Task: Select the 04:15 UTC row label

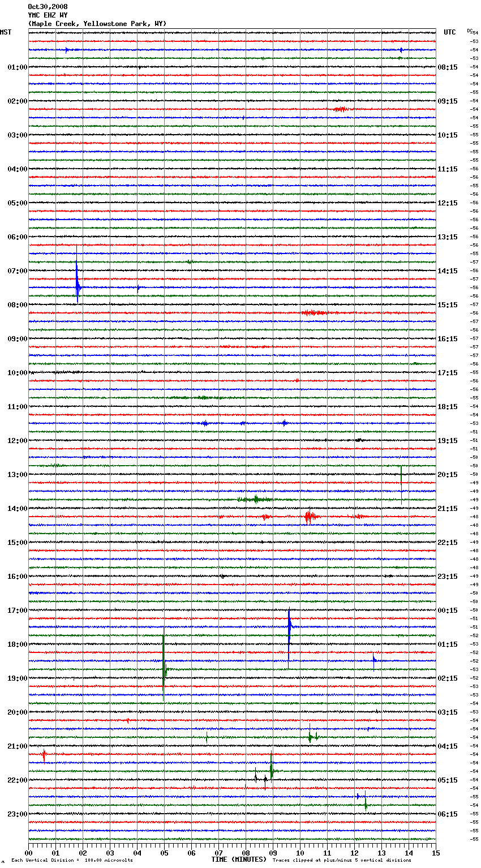Action: pos(448,746)
